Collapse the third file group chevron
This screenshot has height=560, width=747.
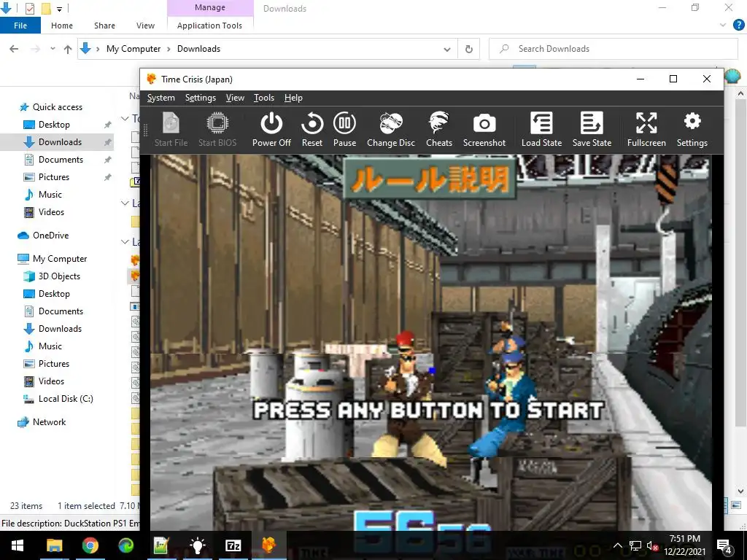point(125,242)
